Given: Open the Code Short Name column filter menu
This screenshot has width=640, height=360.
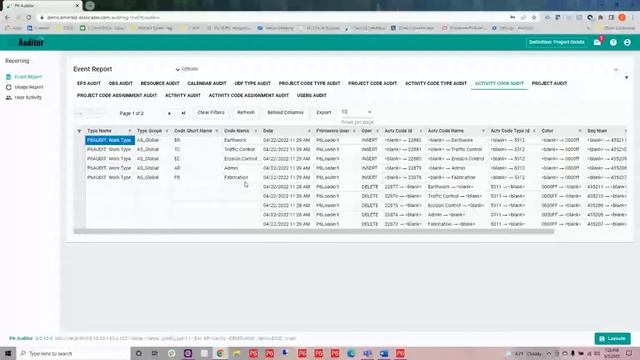Looking at the screenshot, I should (217, 131).
